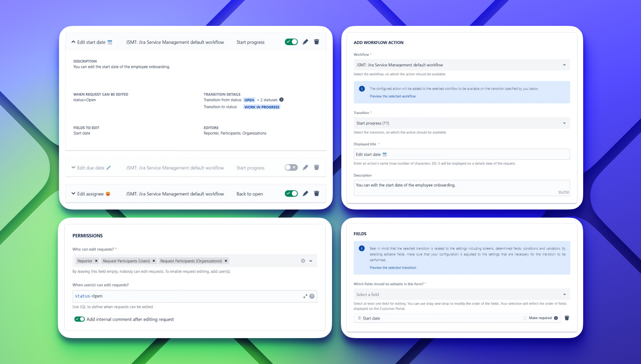Screen dimensions: 641x364
Task: Open the Select a field dropdown
Action: click(x=462, y=294)
